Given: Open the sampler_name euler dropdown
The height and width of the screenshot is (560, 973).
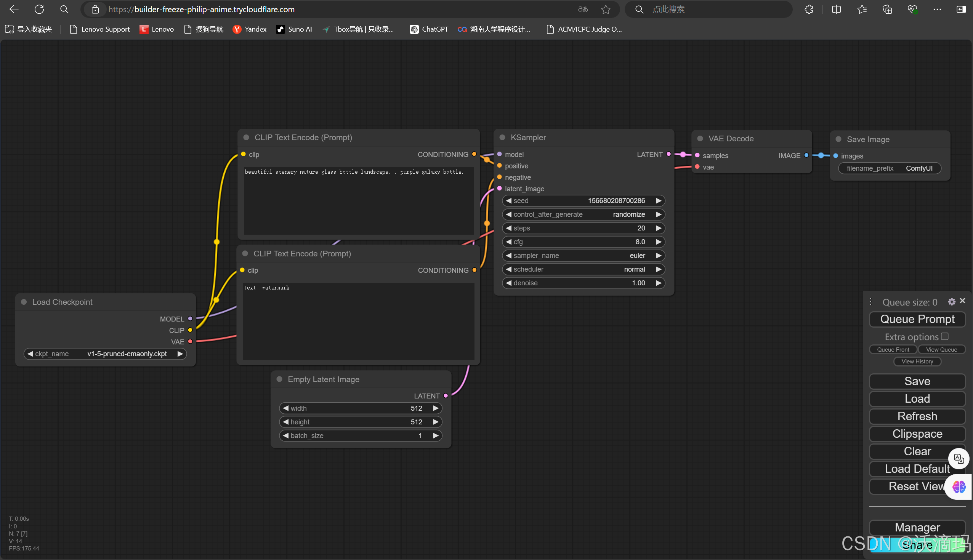Looking at the screenshot, I should coord(583,255).
